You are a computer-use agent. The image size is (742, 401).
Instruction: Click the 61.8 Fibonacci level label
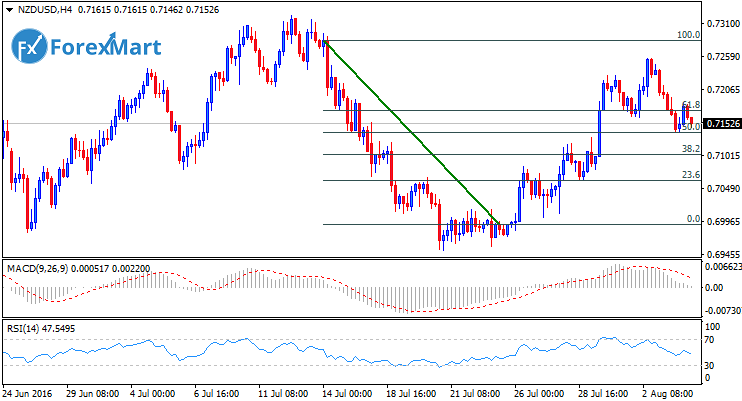689,104
